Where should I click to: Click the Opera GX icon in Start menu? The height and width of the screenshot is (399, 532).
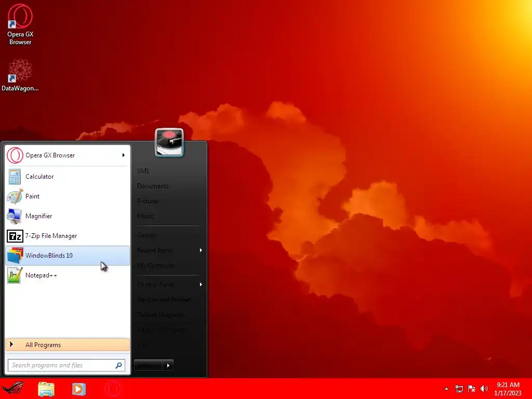point(15,155)
